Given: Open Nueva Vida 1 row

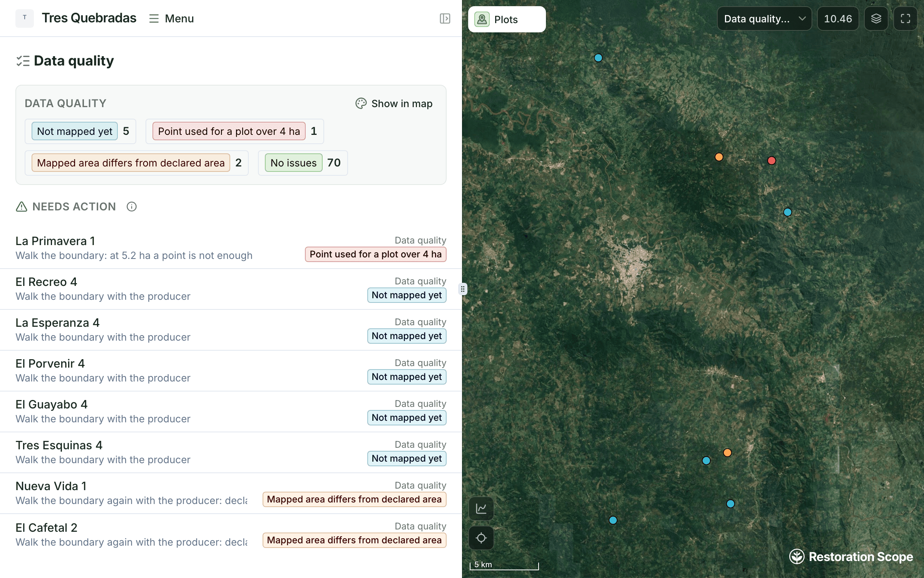Looking at the screenshot, I should 231,493.
